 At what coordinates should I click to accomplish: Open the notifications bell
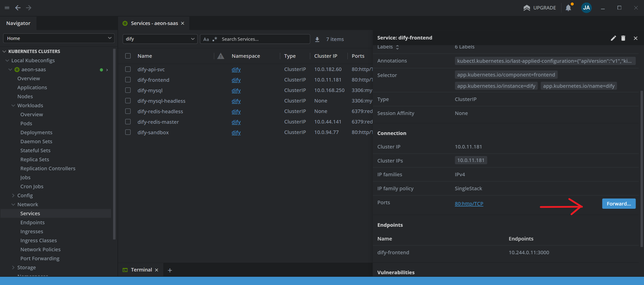click(568, 8)
